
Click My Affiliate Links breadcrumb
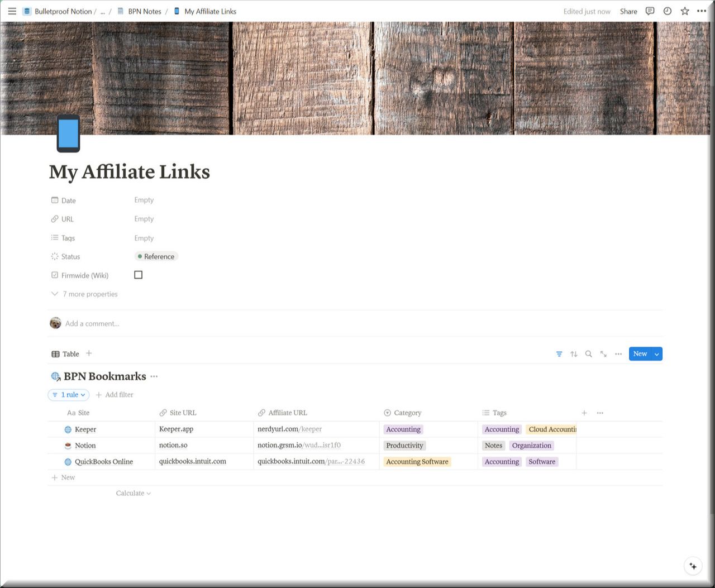[x=211, y=11]
